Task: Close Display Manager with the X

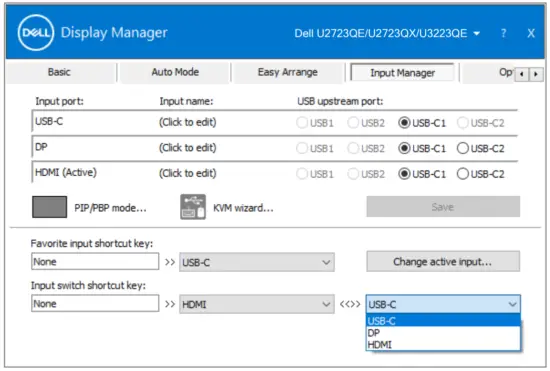Action: pyautogui.click(x=531, y=33)
